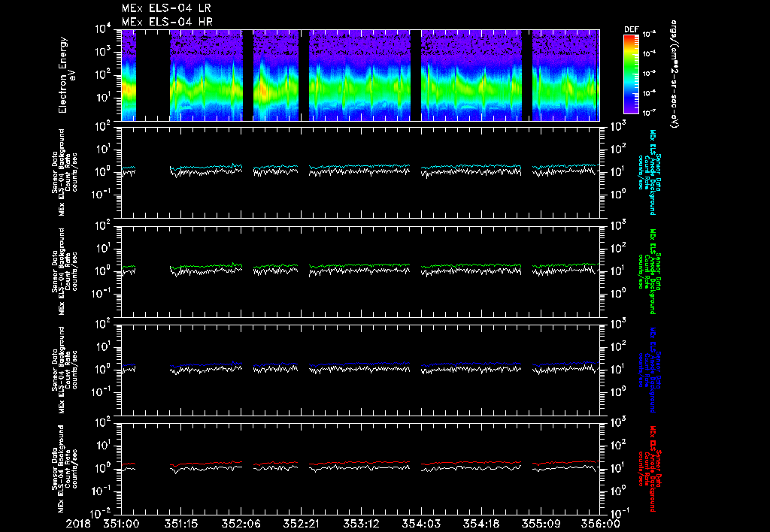Viewport: 770px width, 532px height.
Task: Click the rainbow DEF color bar
Action: pyautogui.click(x=631, y=74)
